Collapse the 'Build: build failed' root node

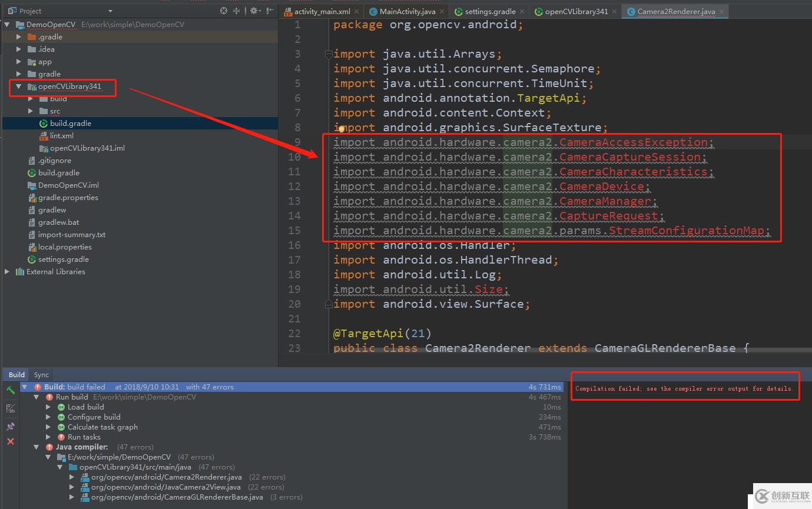tap(25, 387)
